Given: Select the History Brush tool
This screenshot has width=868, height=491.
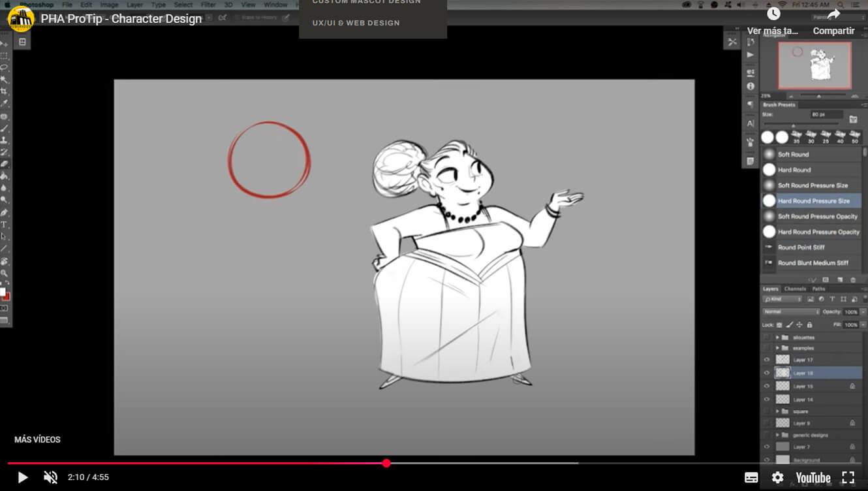Looking at the screenshot, I should pyautogui.click(x=5, y=152).
